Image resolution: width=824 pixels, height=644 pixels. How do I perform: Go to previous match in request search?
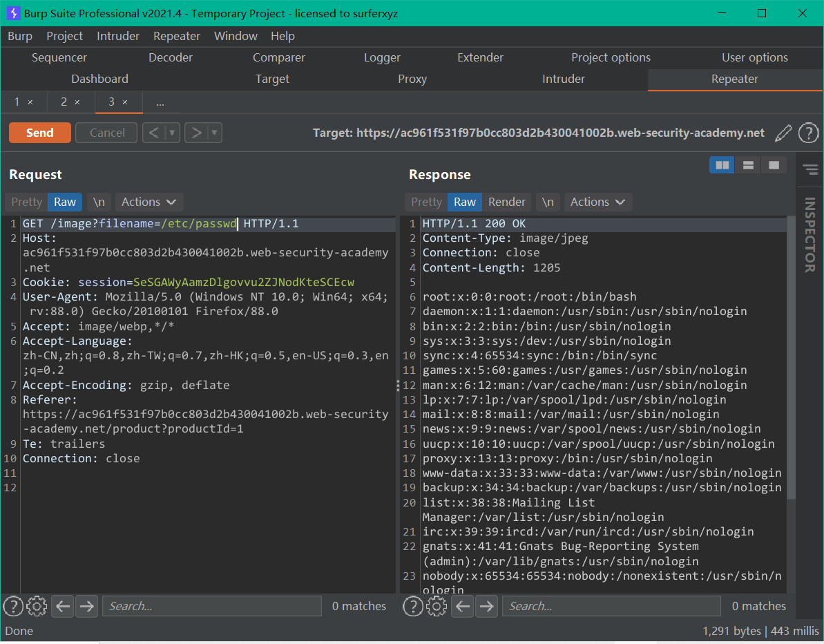[x=63, y=606]
